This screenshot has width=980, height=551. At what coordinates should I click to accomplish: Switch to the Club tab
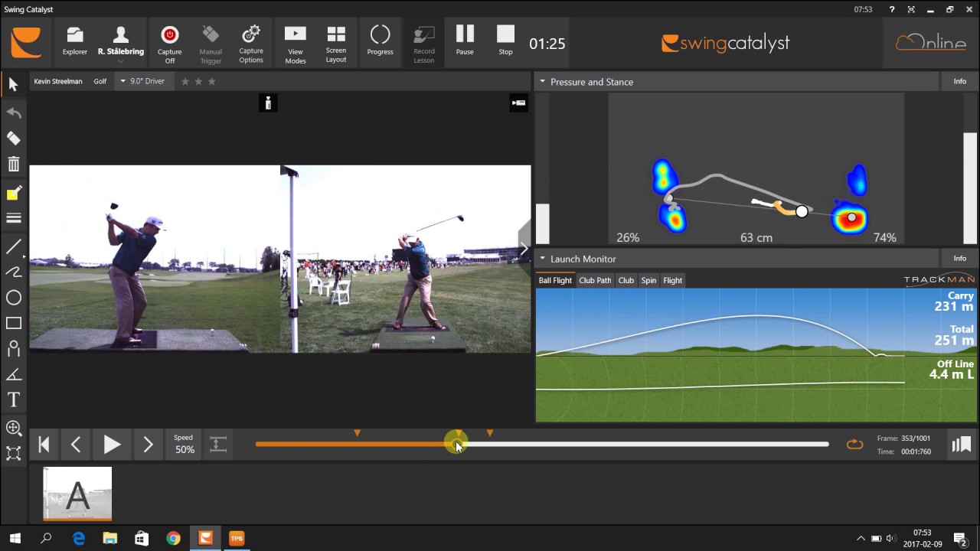[626, 280]
